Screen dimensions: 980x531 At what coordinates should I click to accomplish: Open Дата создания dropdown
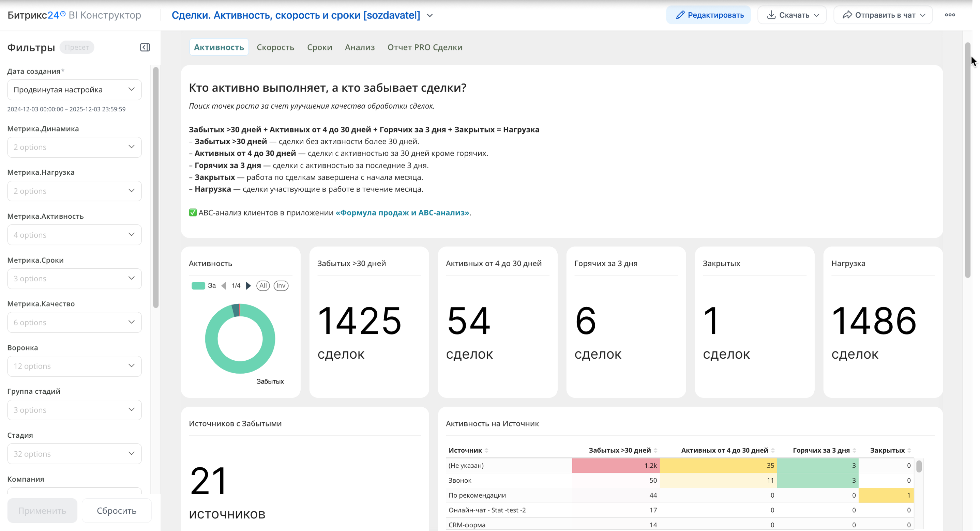(75, 90)
